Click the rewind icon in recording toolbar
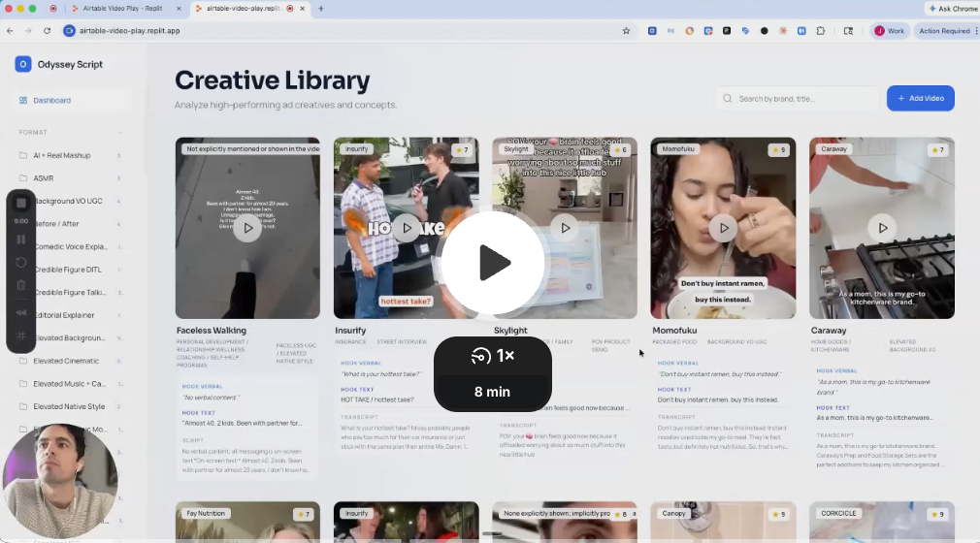This screenshot has width=980, height=543. point(20,312)
